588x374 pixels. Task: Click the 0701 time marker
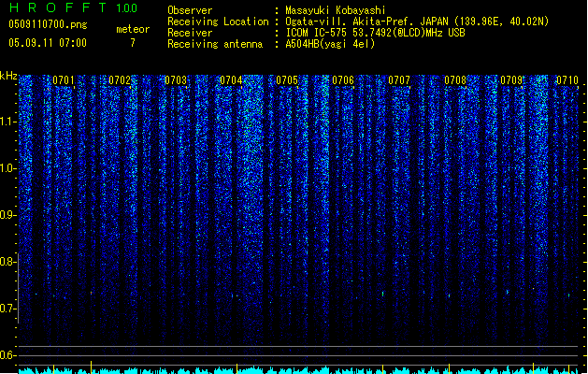point(64,80)
